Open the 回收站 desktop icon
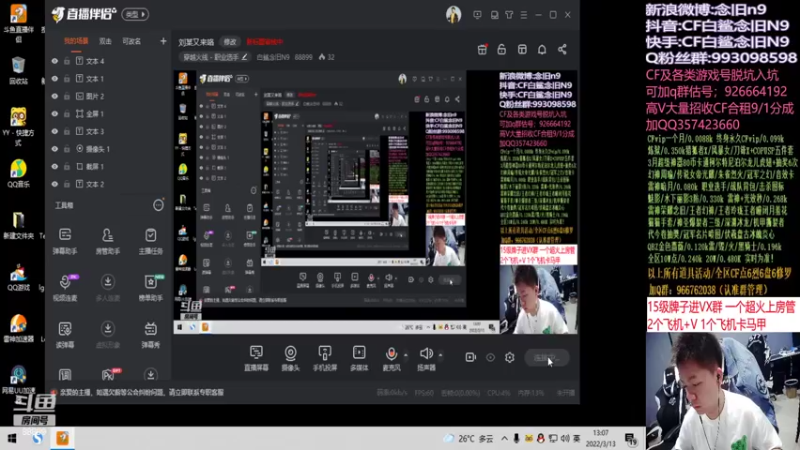Screen dimensions: 800x450 (18, 70)
